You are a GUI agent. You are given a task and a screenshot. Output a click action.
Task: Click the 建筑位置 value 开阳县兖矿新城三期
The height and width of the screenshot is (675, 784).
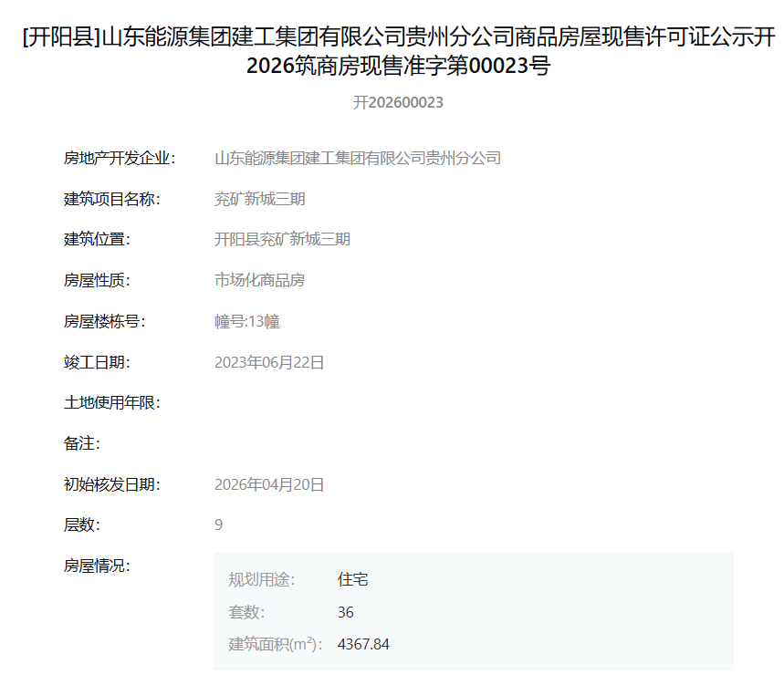[282, 240]
